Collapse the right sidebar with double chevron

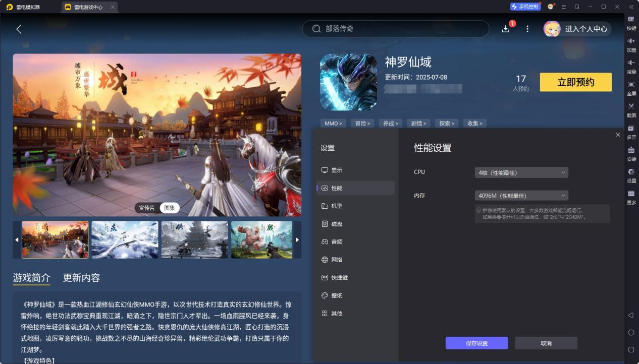pos(631,7)
